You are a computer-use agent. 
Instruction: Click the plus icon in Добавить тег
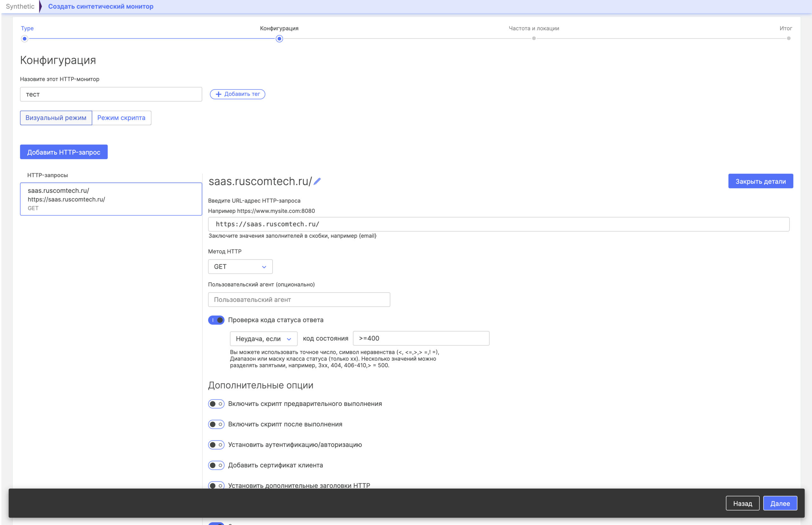click(219, 94)
